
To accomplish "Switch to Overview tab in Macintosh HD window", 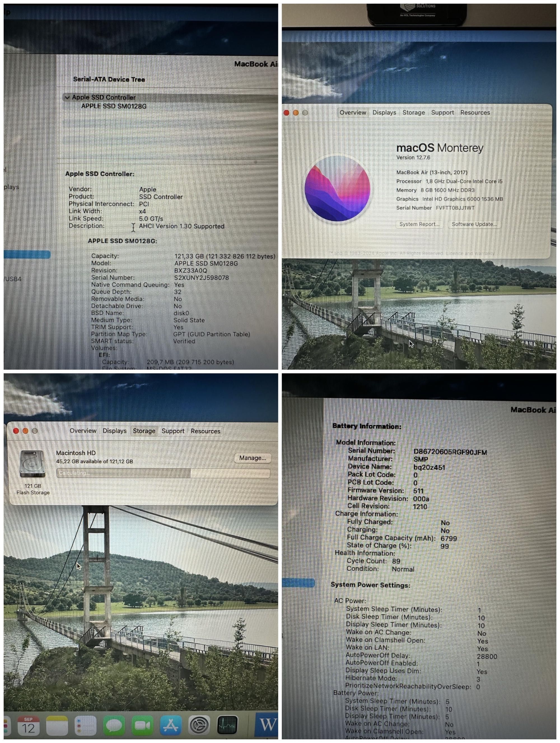I will [x=83, y=431].
